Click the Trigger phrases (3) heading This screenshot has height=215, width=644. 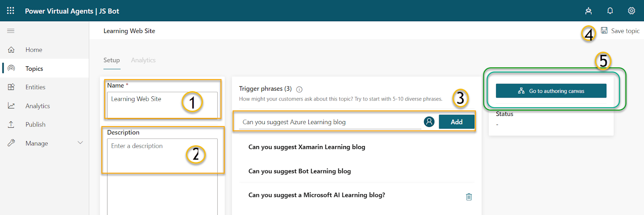pyautogui.click(x=265, y=89)
